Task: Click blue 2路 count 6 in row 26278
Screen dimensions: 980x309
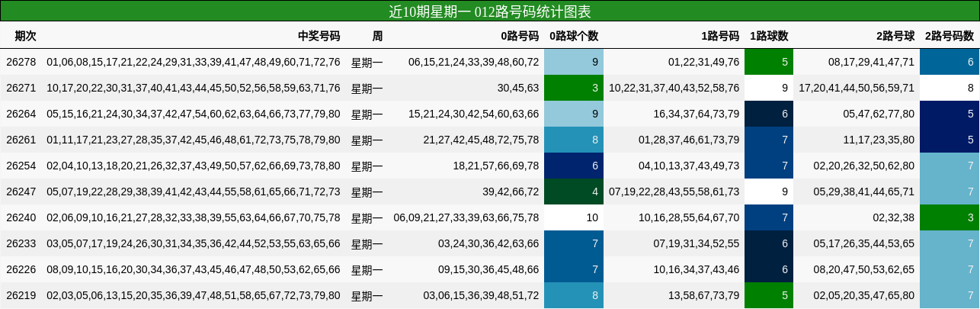Action: pyautogui.click(x=950, y=62)
